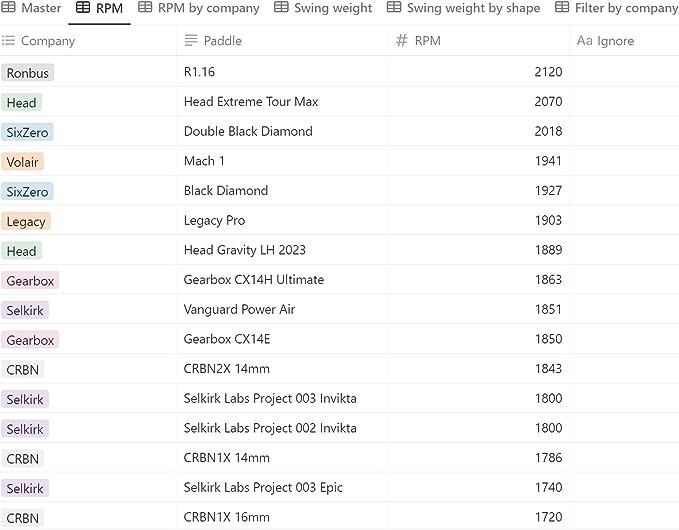Click number hash icon beside RPM header
Viewport: 679px width, 530px height.
point(401,40)
